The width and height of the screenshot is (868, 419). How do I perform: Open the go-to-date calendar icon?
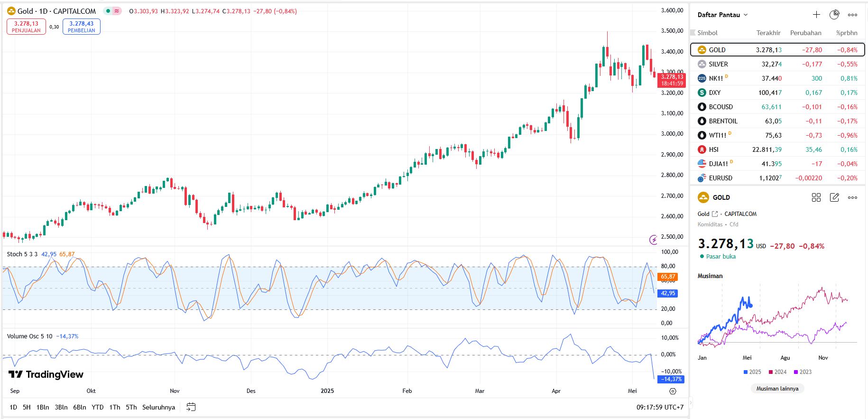(191, 407)
